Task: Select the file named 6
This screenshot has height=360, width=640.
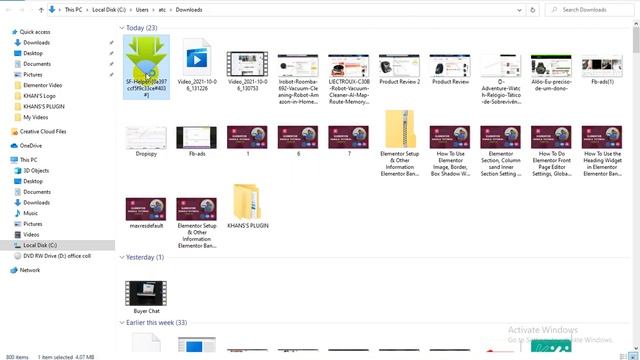Action: [x=298, y=138]
